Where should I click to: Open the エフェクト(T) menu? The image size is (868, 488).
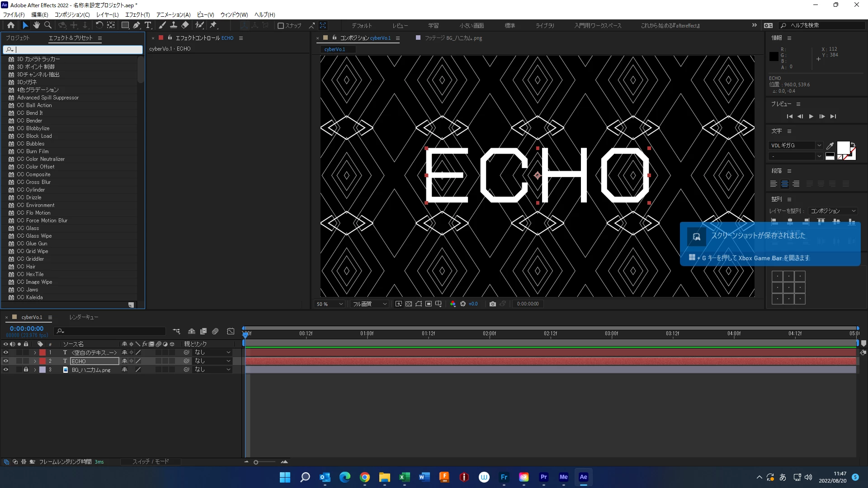point(137,14)
